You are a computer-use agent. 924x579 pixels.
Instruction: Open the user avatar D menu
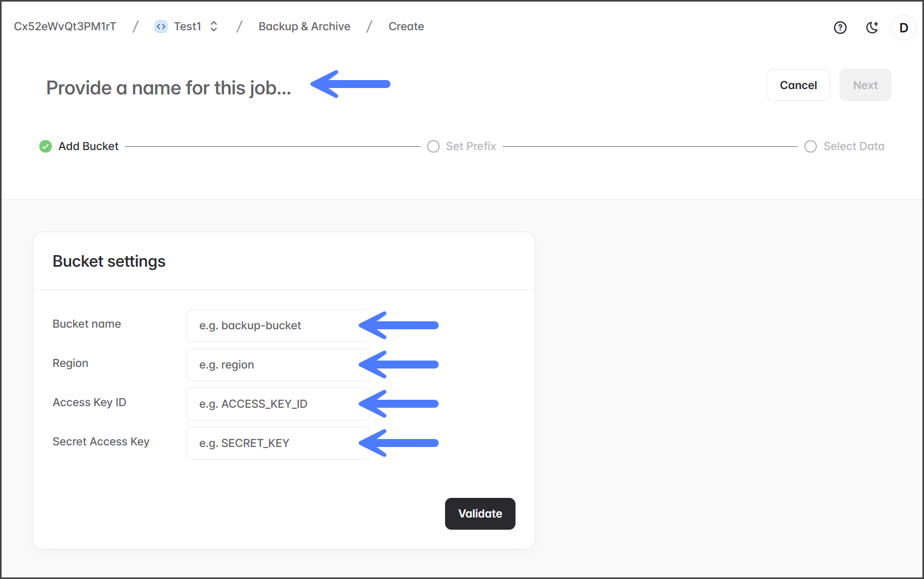click(903, 28)
